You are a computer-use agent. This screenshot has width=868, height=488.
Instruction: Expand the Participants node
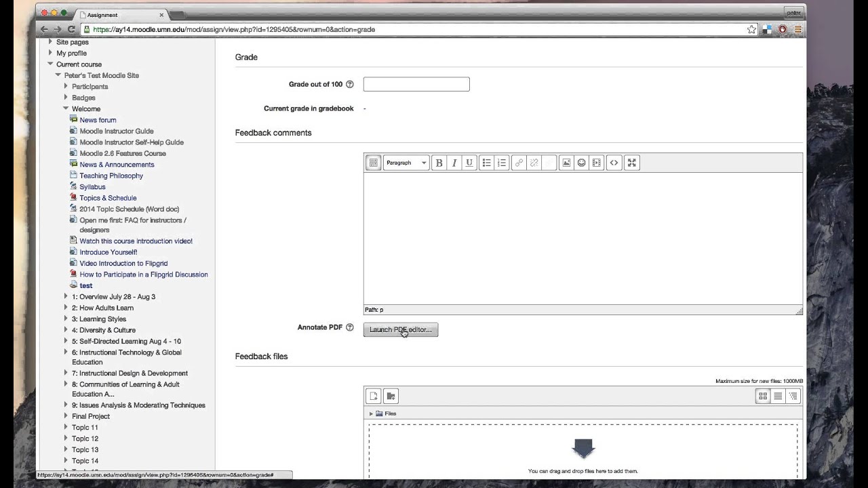(66, 86)
